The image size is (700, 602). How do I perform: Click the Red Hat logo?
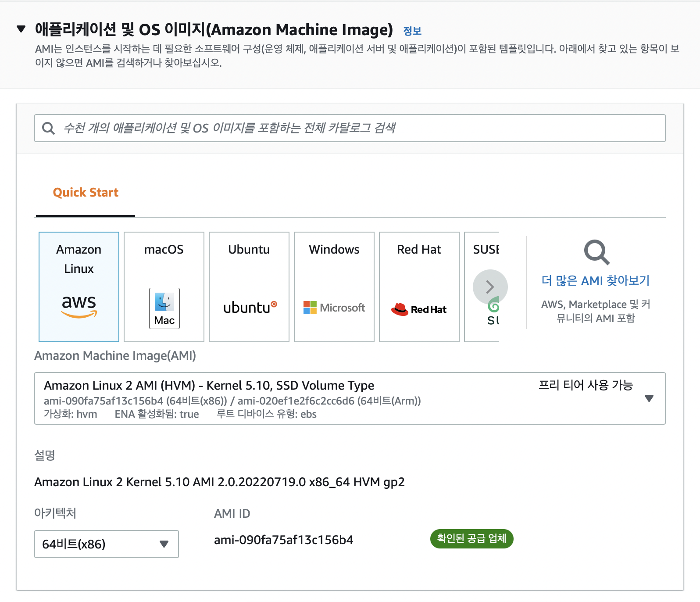coord(419,309)
